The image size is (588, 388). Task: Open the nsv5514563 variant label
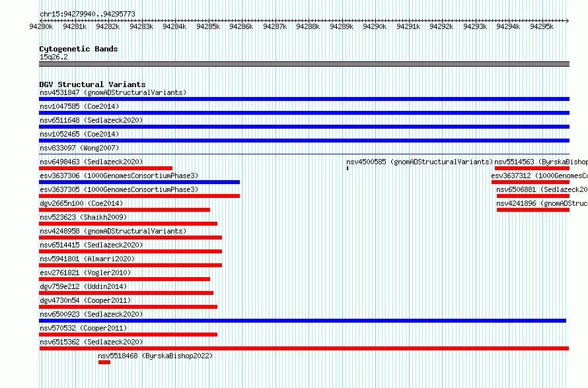tap(541, 162)
